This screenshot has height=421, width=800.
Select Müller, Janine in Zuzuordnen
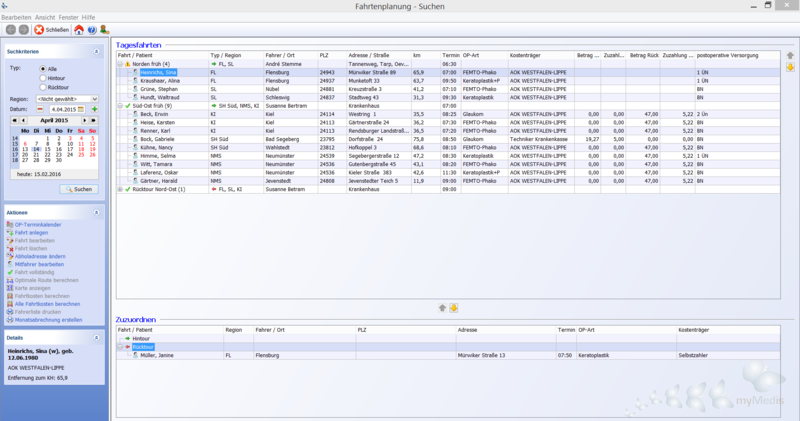[448, 355]
